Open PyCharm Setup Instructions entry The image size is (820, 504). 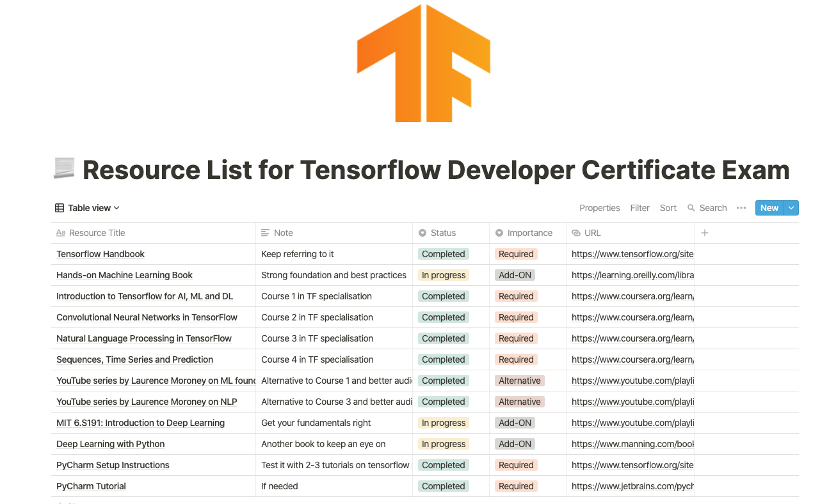113,465
